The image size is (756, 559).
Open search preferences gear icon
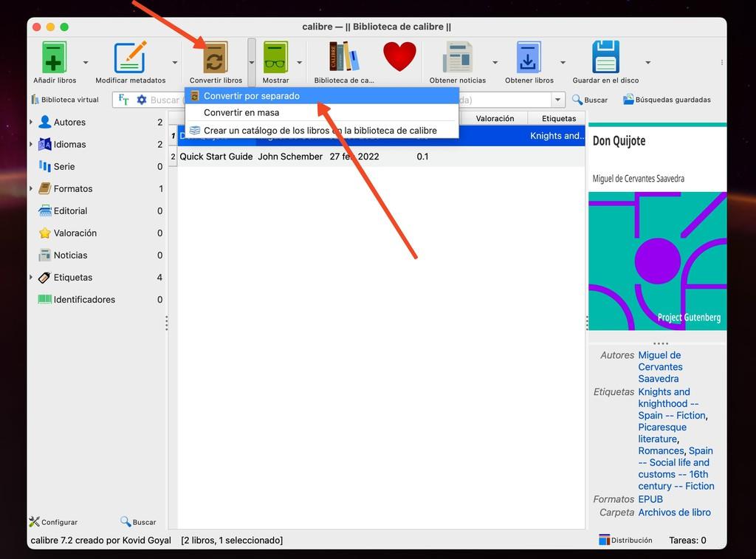142,100
